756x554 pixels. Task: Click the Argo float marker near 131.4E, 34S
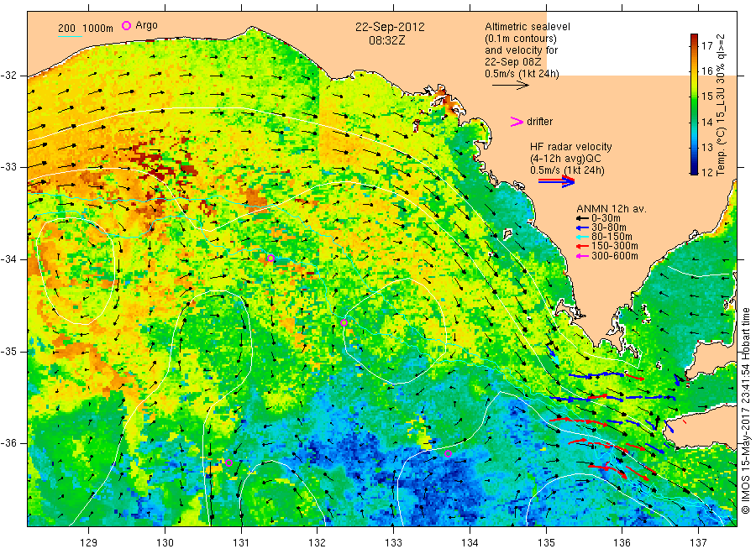coord(271,259)
